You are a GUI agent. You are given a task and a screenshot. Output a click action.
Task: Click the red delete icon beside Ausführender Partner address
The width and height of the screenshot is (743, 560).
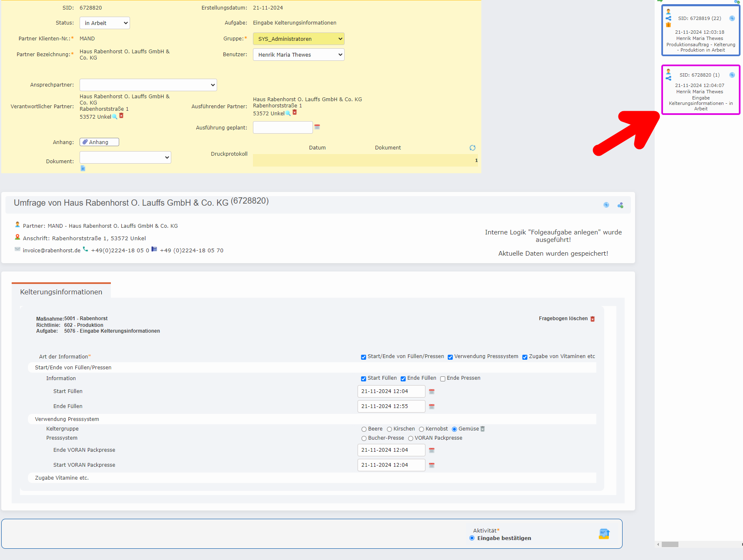[x=295, y=113]
